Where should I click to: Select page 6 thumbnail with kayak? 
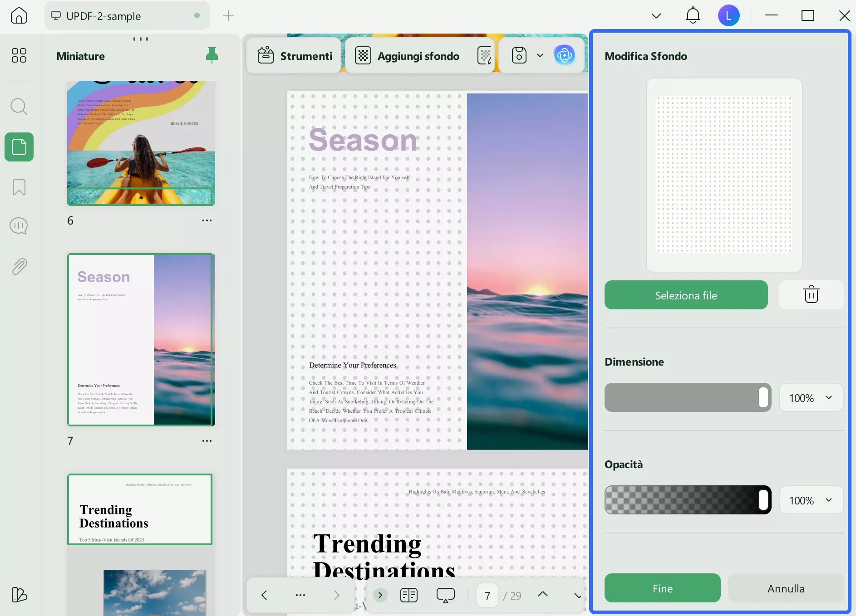[x=141, y=143]
